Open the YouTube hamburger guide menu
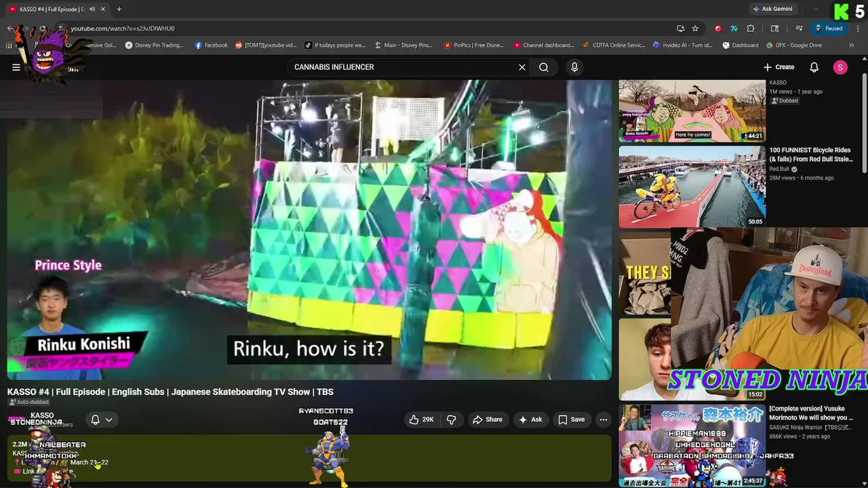The image size is (868, 488). [16, 67]
